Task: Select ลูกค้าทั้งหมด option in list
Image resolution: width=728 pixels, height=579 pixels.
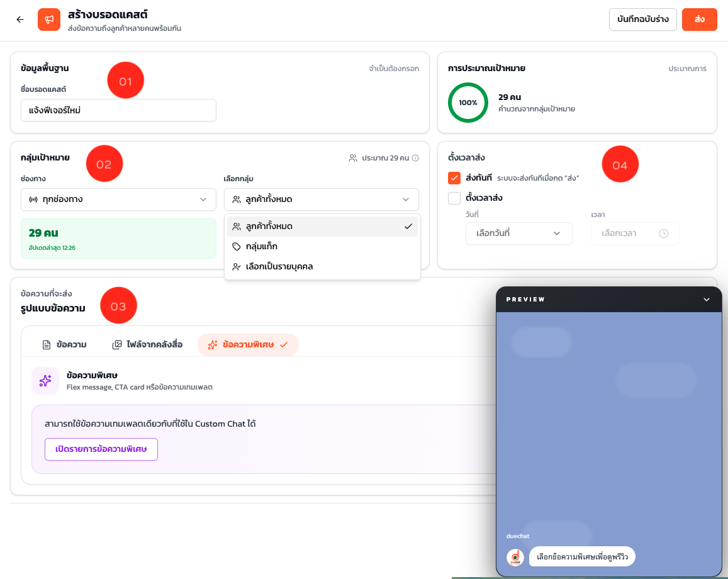Action: (322, 227)
